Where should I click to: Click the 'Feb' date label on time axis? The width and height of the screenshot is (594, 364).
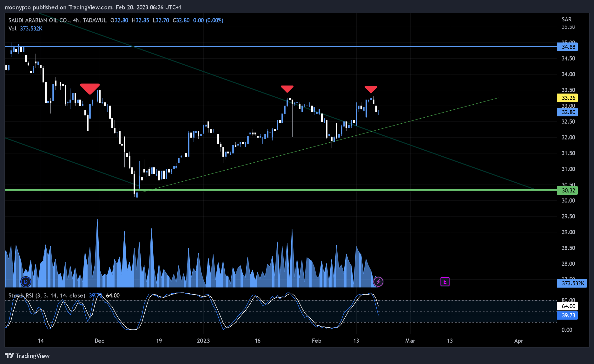[316, 341]
